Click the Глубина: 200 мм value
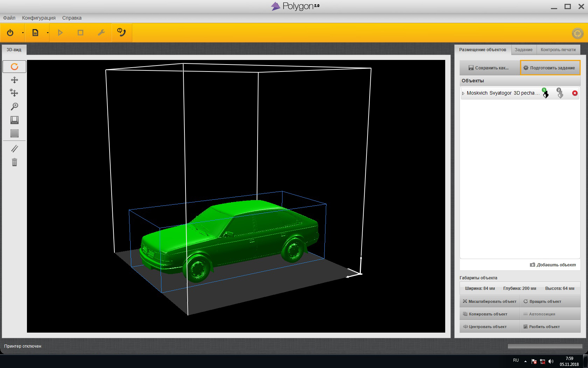The height and width of the screenshot is (368, 588). pos(519,288)
